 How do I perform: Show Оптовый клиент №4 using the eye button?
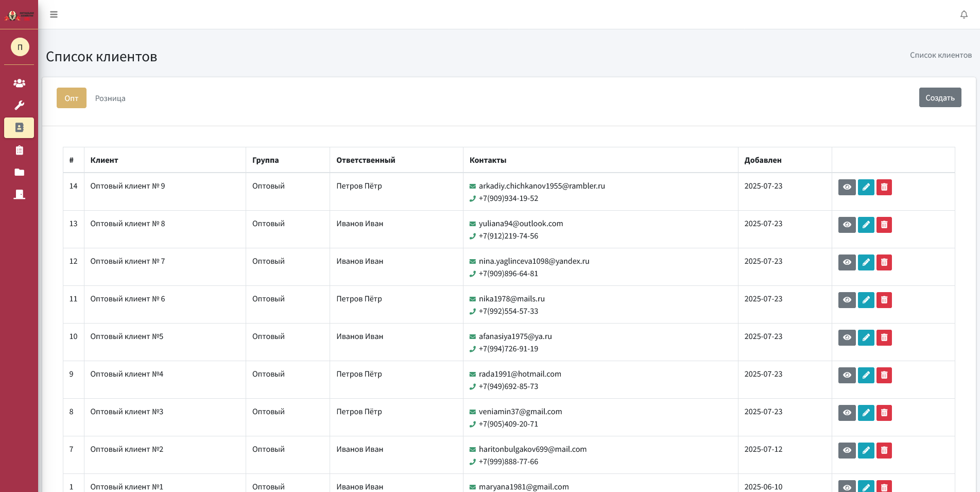pyautogui.click(x=847, y=375)
